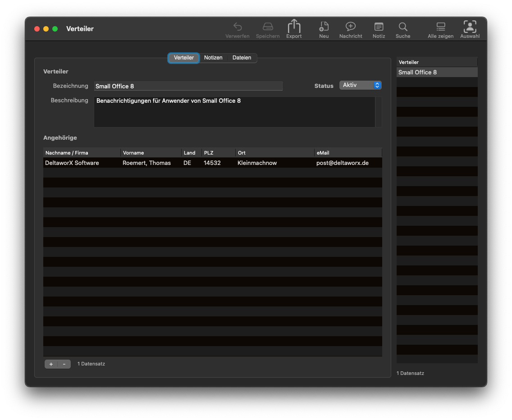Screen dimensions: 512x420
Task: Click the Verwerfen undo icon
Action: (x=238, y=27)
